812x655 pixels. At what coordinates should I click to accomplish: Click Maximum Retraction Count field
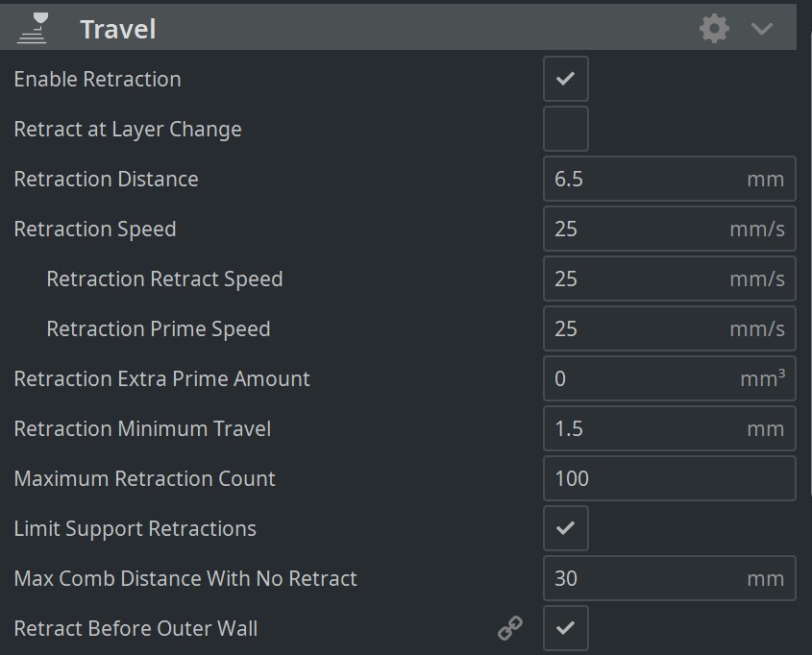(x=669, y=478)
